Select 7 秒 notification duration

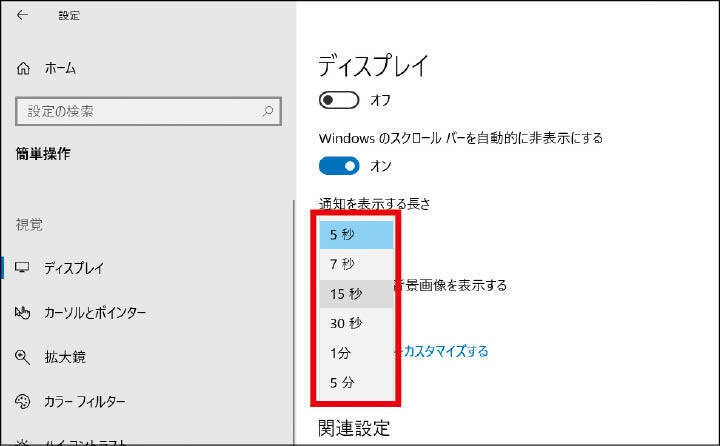(356, 264)
